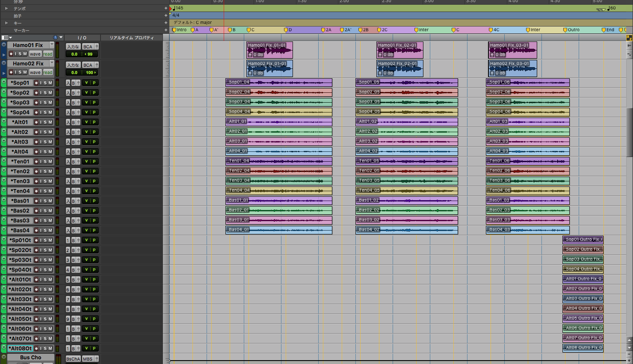Open wave view selector on Hamo02 Fix
The image size is (633, 364).
[35, 72]
